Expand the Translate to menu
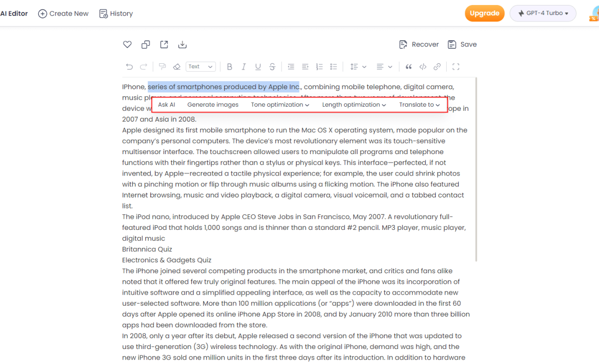Image resolution: width=599 pixels, height=364 pixels. (x=419, y=105)
